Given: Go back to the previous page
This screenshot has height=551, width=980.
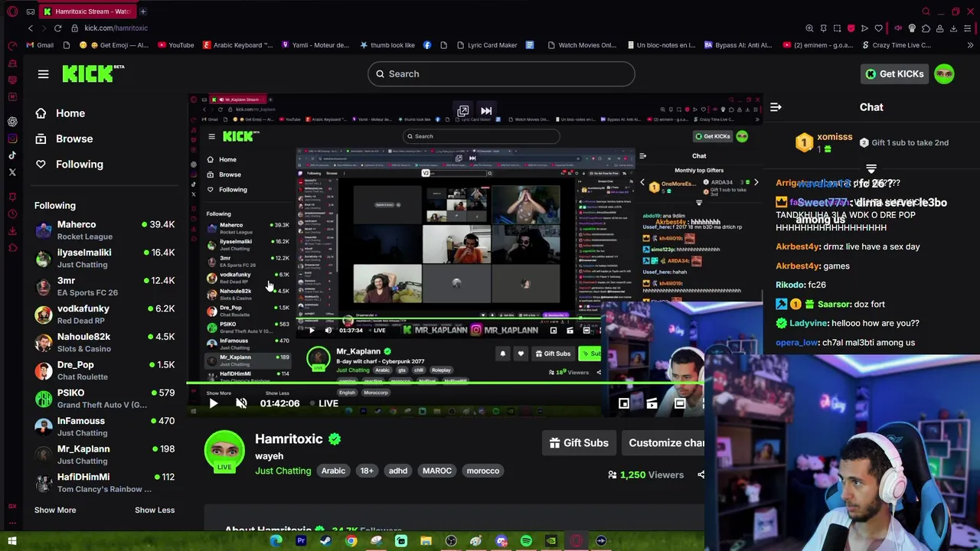Looking at the screenshot, I should point(31,28).
